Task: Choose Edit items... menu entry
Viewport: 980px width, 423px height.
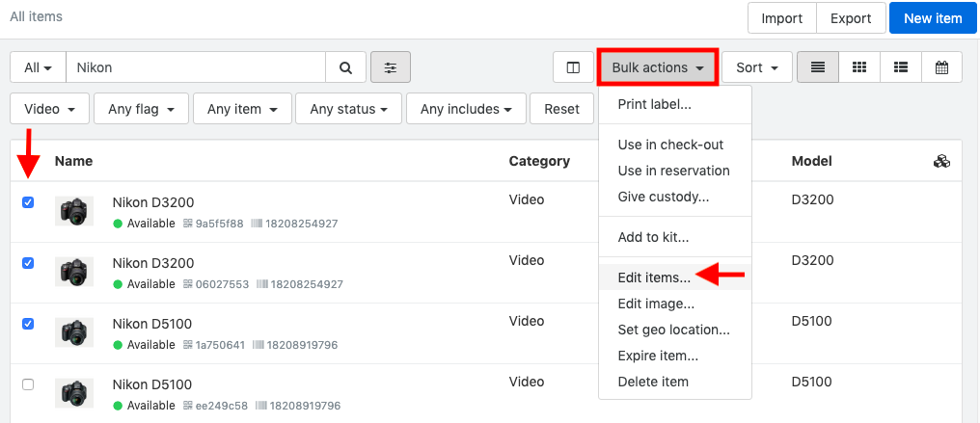Action: click(x=675, y=278)
